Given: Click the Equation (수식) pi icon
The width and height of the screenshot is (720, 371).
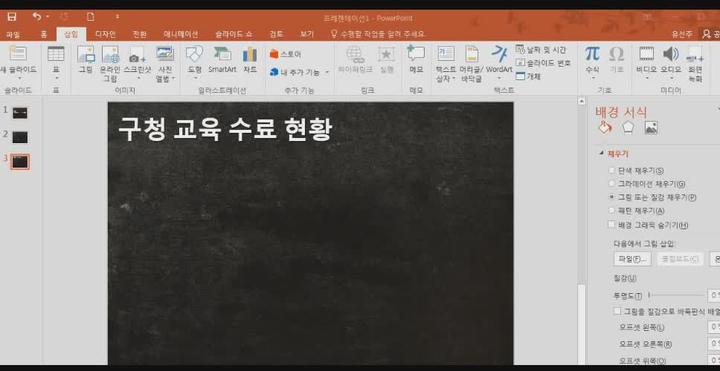Looking at the screenshot, I should (592, 54).
